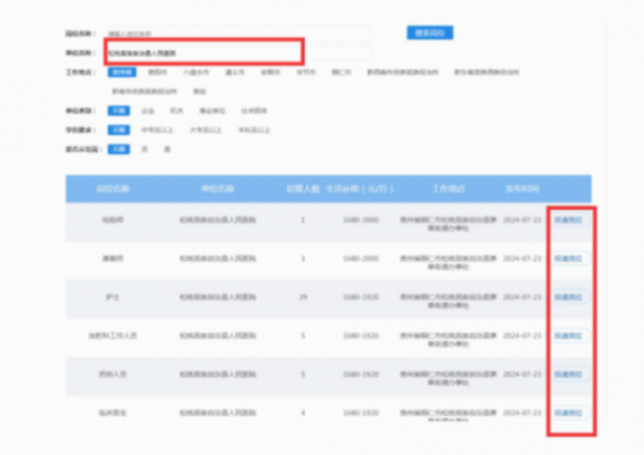This screenshot has width=644, height=455.
Task: Apply to the 临床医生 position
Action: (568, 412)
